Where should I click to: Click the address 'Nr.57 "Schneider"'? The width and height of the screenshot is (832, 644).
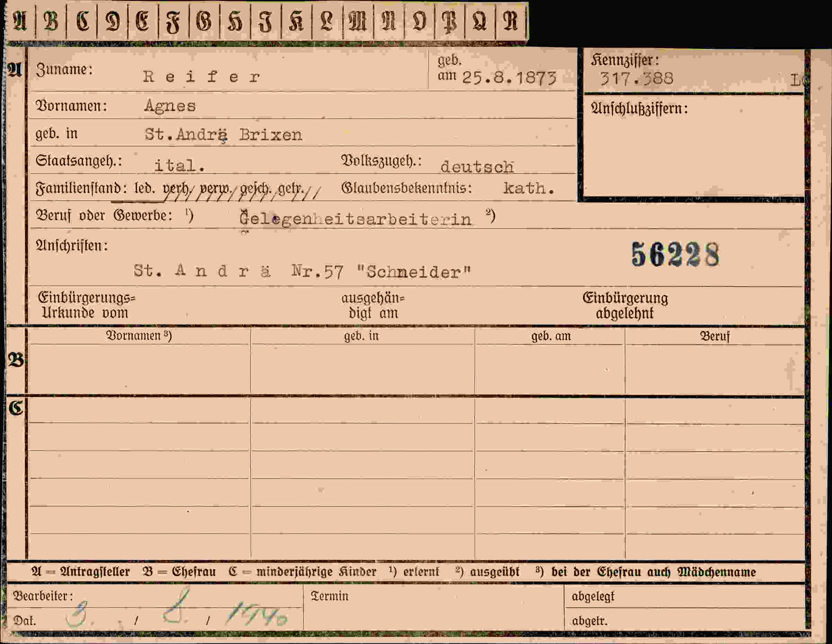click(x=382, y=272)
